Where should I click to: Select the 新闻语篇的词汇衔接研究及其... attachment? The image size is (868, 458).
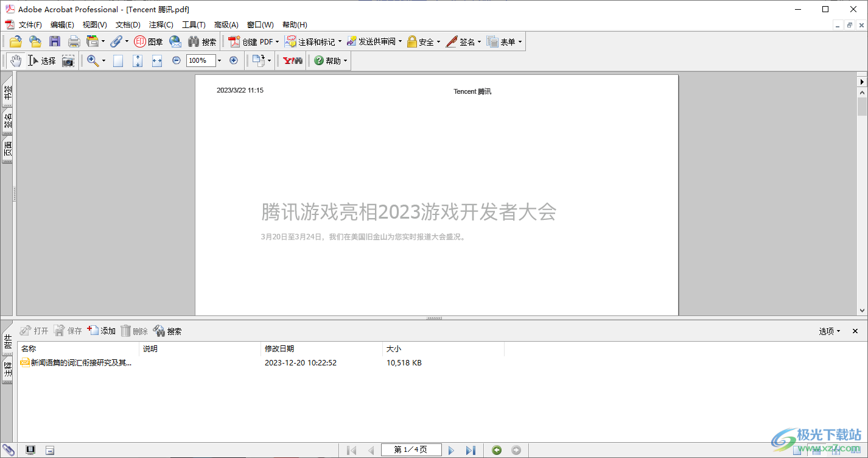pos(77,362)
